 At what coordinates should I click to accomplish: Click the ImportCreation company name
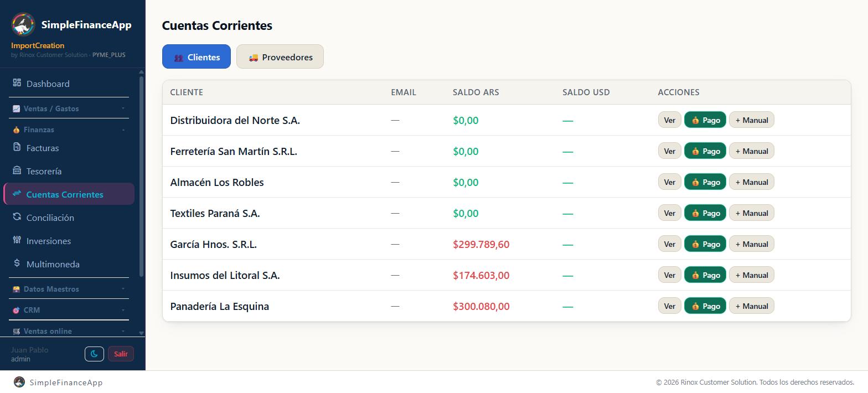click(38, 45)
